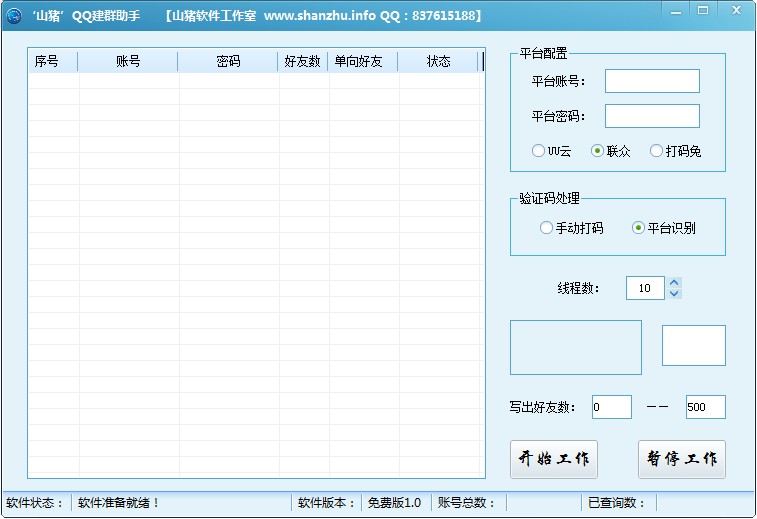Click the 写出好友数 label text

coord(543,407)
